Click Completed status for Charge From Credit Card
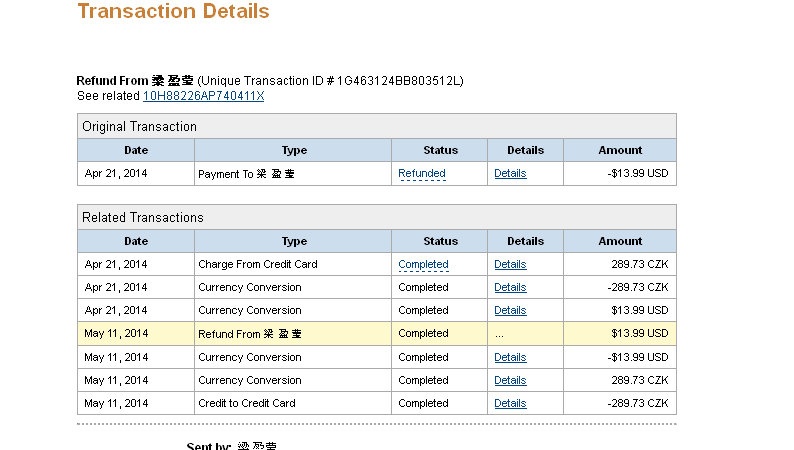Viewport: 794px width, 450px height. click(x=423, y=264)
